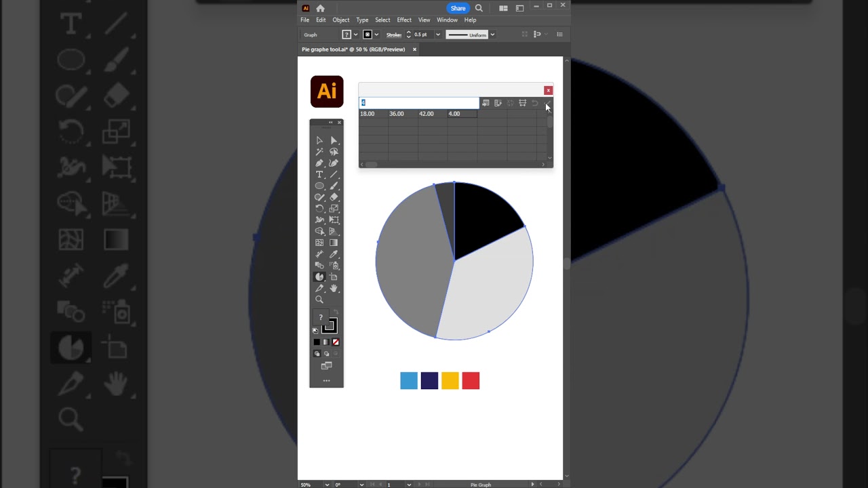
Task: Expand the Stroke color dropdown
Action: point(376,35)
